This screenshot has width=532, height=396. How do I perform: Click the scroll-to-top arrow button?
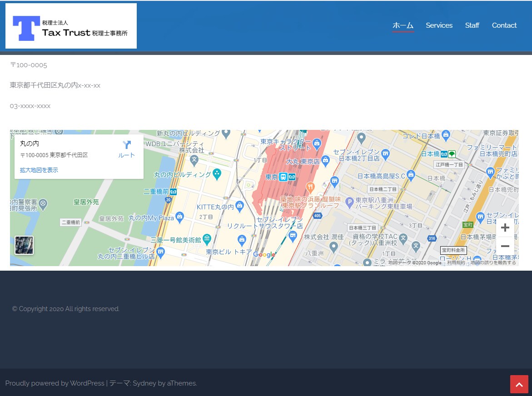coord(519,384)
